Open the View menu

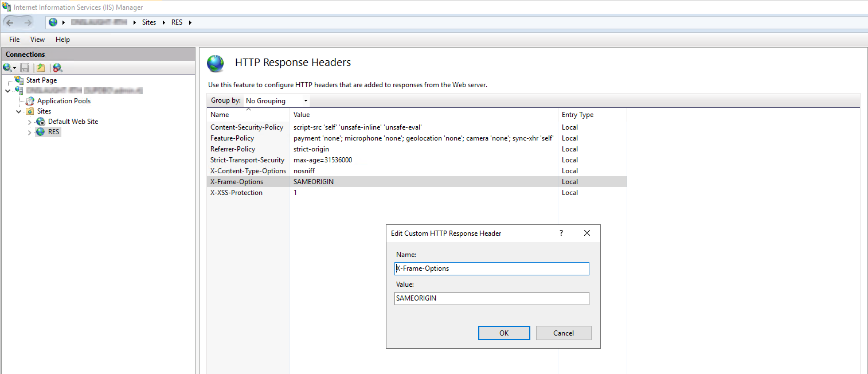coord(37,39)
